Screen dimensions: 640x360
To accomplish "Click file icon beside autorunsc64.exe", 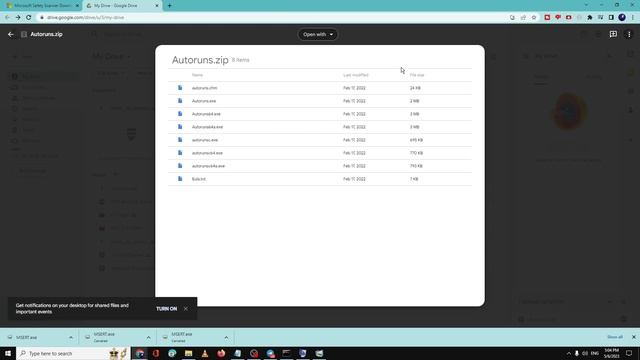I will pos(180,153).
